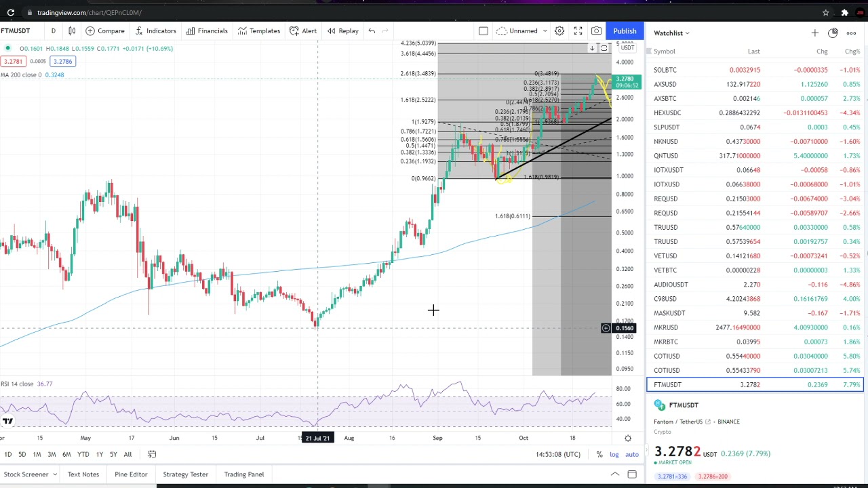Change the D timeframe interval

tap(53, 30)
